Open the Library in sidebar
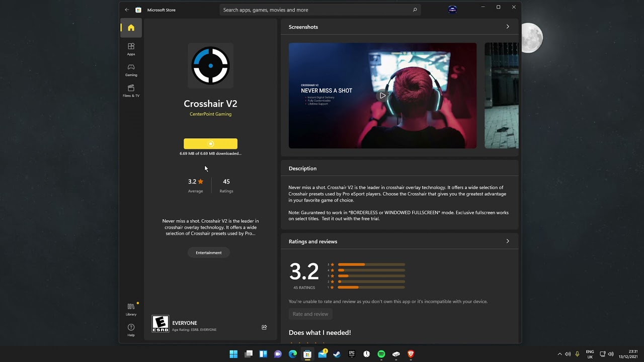The height and width of the screenshot is (362, 644). coord(131,309)
